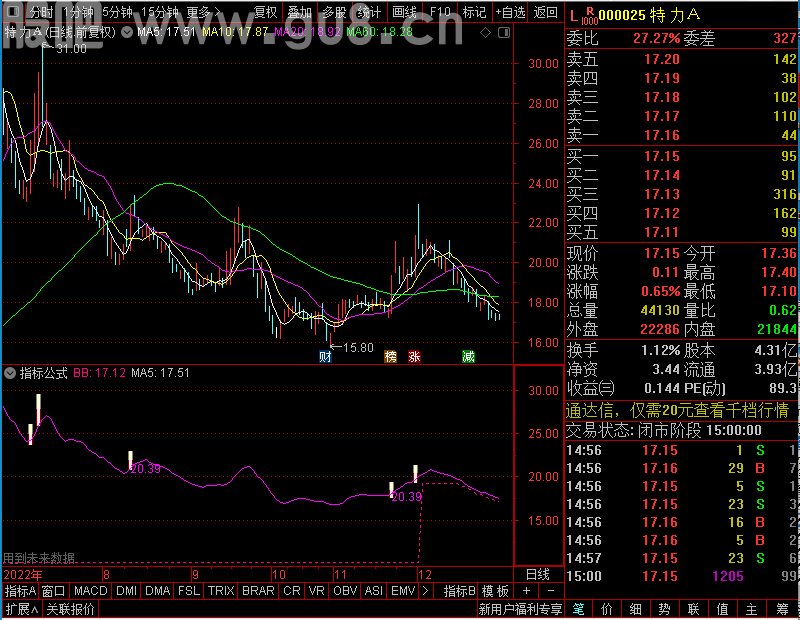Click the 买一 price 17.15
This screenshot has height=620, width=800.
coord(662,156)
